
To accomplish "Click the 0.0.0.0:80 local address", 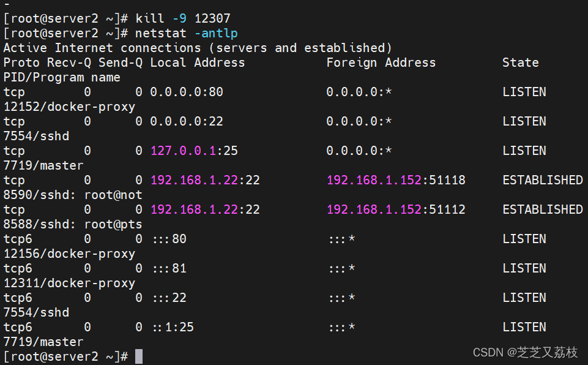I will click(187, 92).
